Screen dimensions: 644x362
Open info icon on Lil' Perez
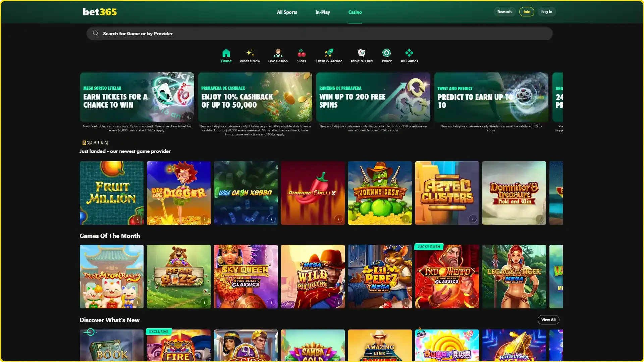point(406,302)
